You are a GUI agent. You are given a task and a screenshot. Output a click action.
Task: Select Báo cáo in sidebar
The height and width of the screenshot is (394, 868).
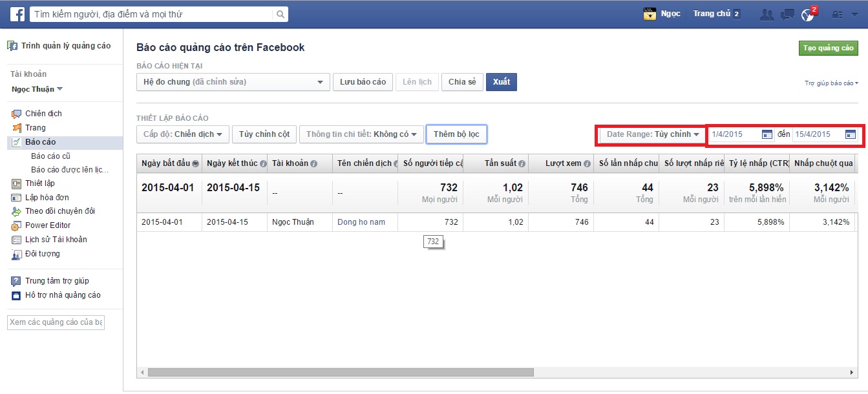(x=41, y=142)
